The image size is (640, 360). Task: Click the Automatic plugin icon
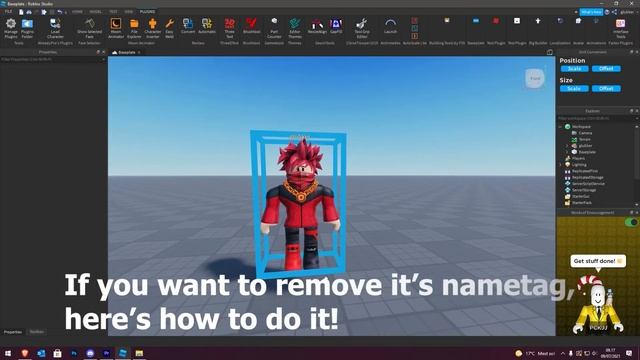point(207,26)
